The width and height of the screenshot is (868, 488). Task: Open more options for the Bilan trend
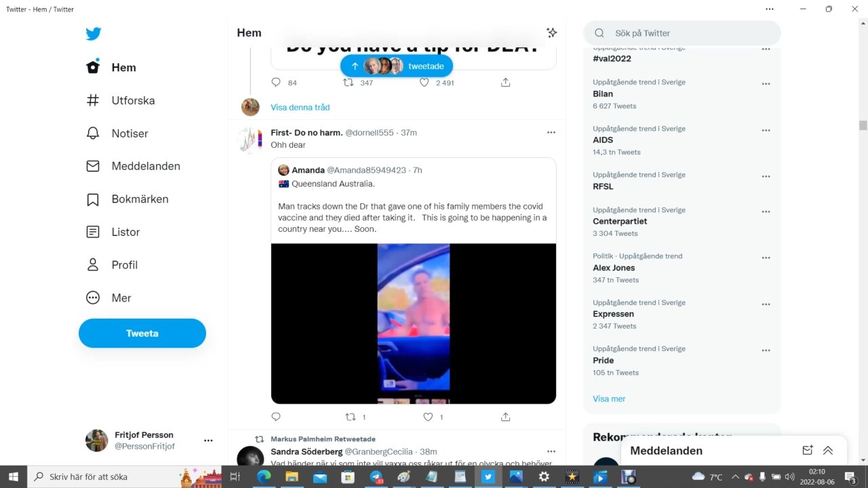click(766, 84)
